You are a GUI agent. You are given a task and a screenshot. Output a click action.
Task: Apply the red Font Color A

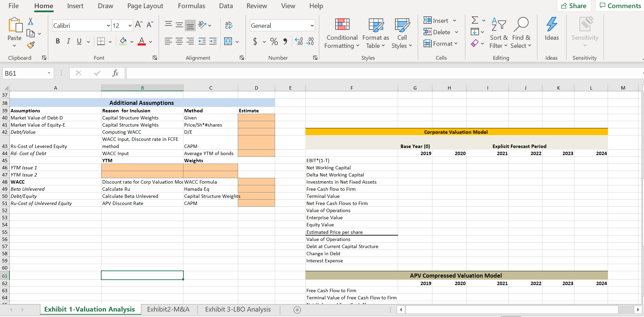142,41
